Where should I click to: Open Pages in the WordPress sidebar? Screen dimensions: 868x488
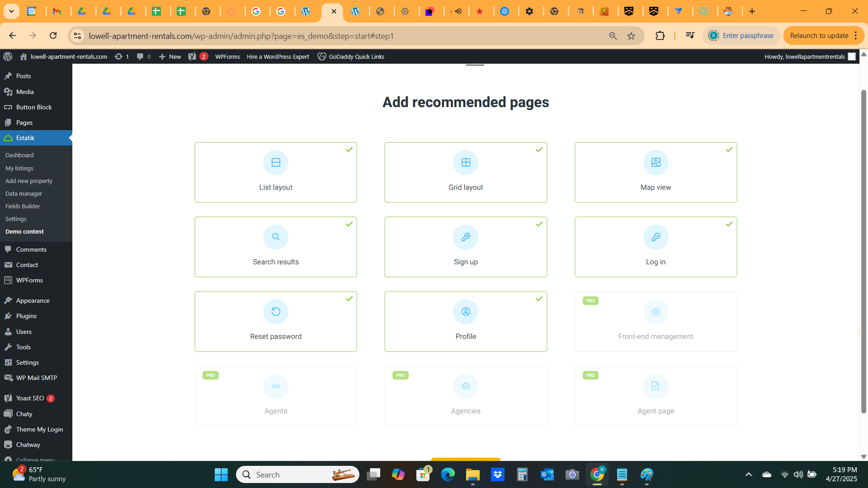click(36, 122)
